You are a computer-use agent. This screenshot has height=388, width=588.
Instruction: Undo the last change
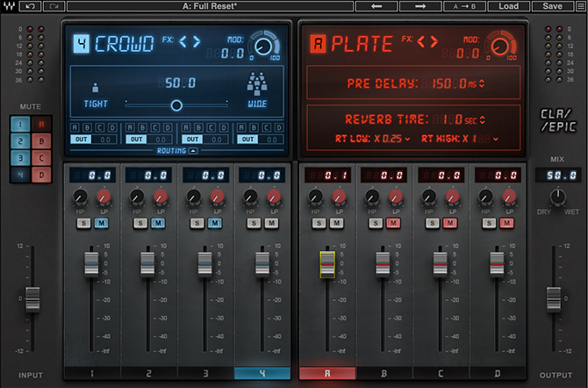[30, 6]
